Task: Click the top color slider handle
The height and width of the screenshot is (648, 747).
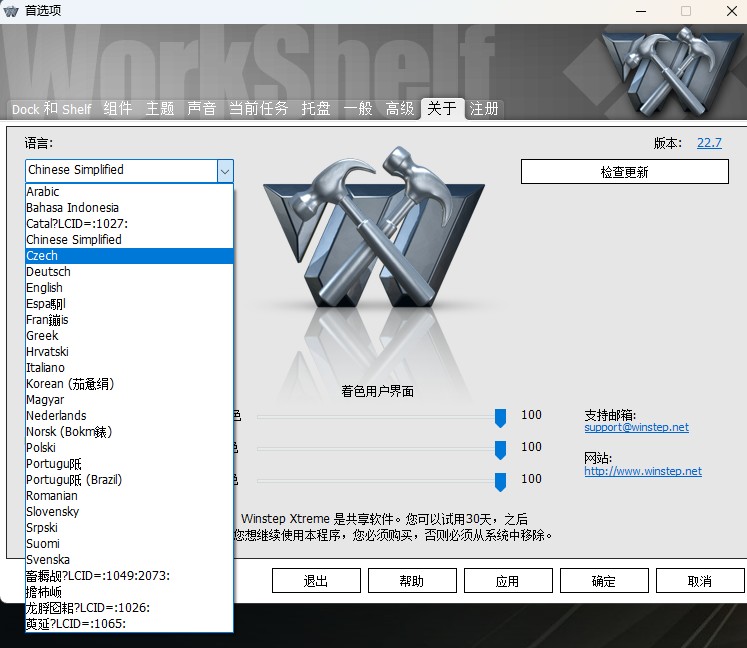Action: click(501, 417)
